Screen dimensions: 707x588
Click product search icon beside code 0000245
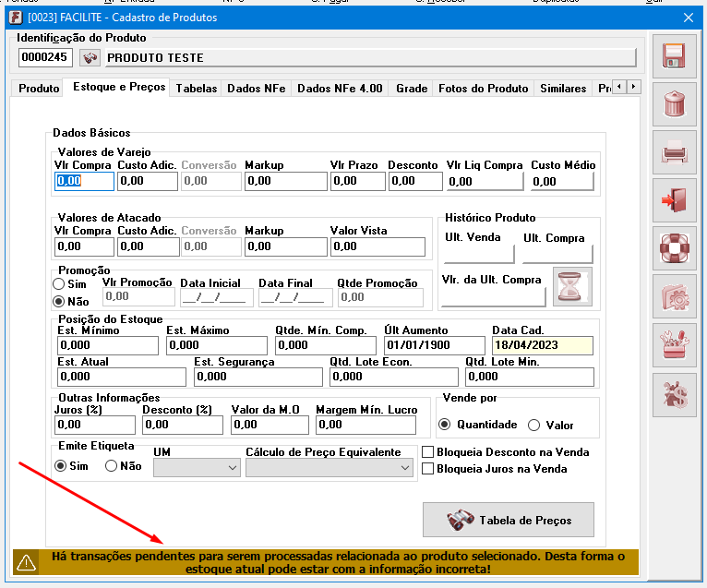90,58
